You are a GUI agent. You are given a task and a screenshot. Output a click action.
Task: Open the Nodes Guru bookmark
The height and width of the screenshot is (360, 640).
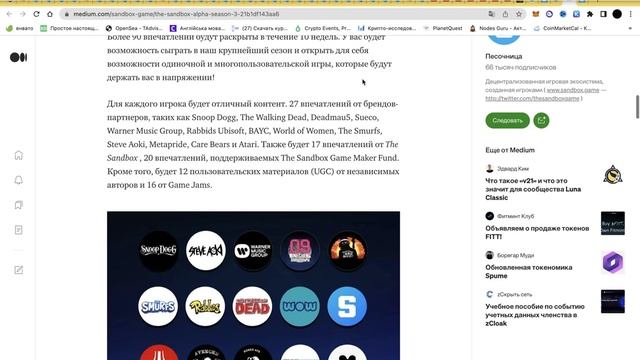pos(498,28)
